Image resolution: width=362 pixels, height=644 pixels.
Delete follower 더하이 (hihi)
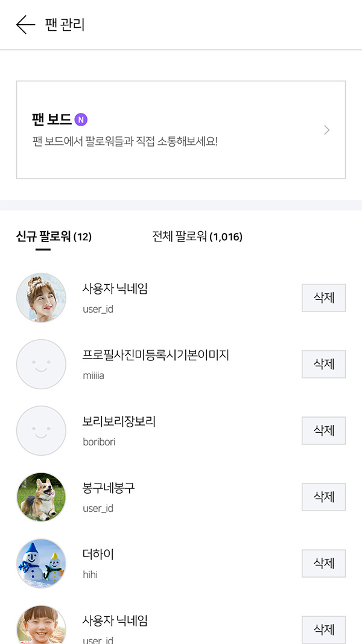(323, 563)
